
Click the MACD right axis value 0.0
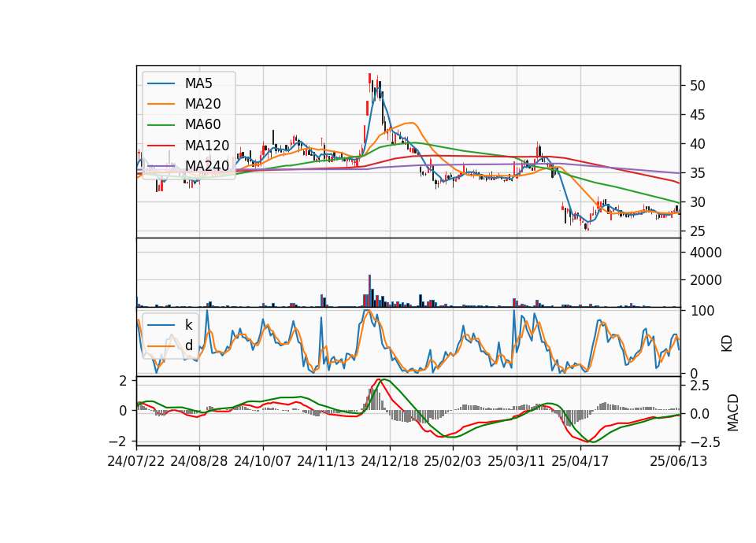coord(699,413)
